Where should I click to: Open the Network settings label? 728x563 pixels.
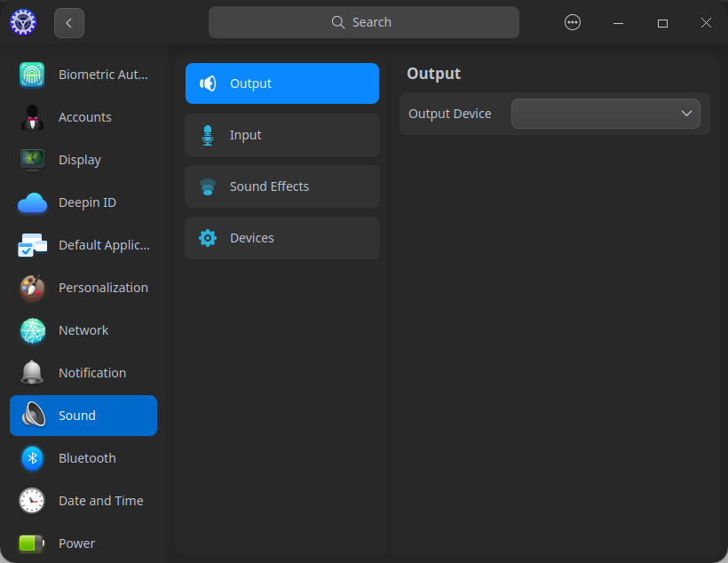(83, 330)
